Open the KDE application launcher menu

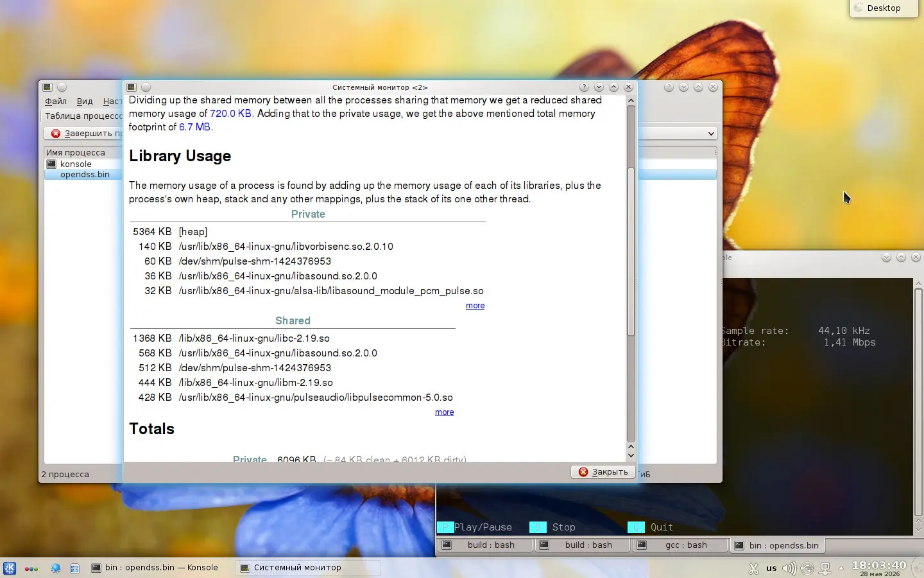pyautogui.click(x=10, y=568)
